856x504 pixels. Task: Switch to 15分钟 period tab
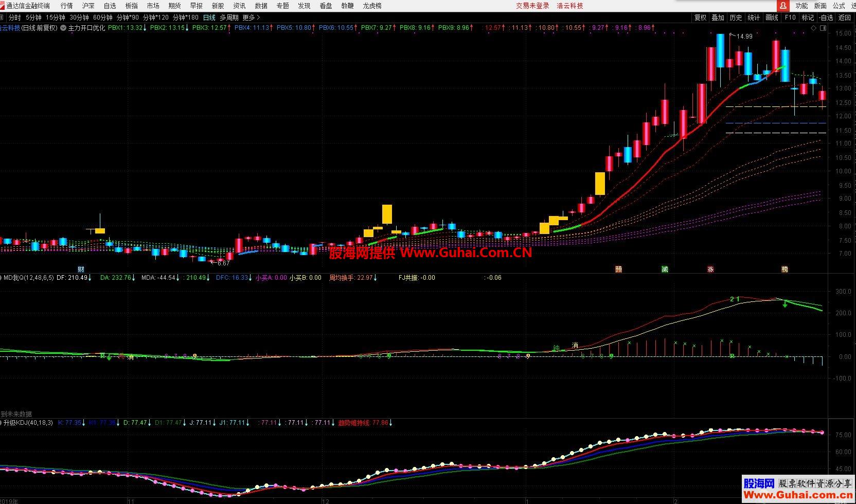coord(56,17)
